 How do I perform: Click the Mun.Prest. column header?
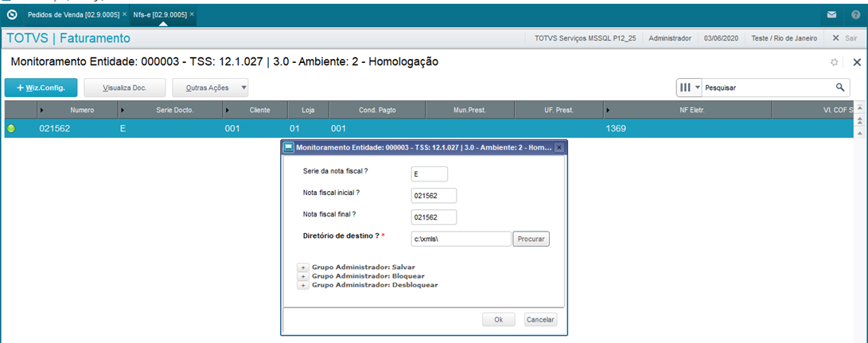pyautogui.click(x=469, y=111)
